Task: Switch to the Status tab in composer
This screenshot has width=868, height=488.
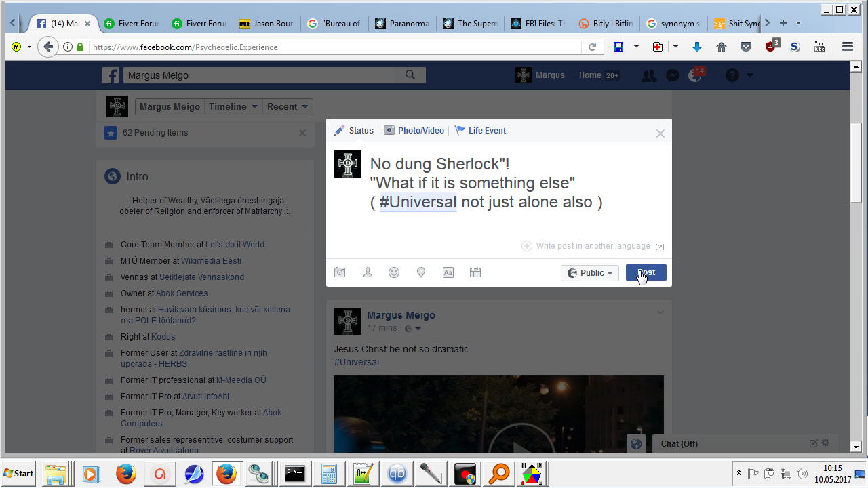Action: [354, 131]
